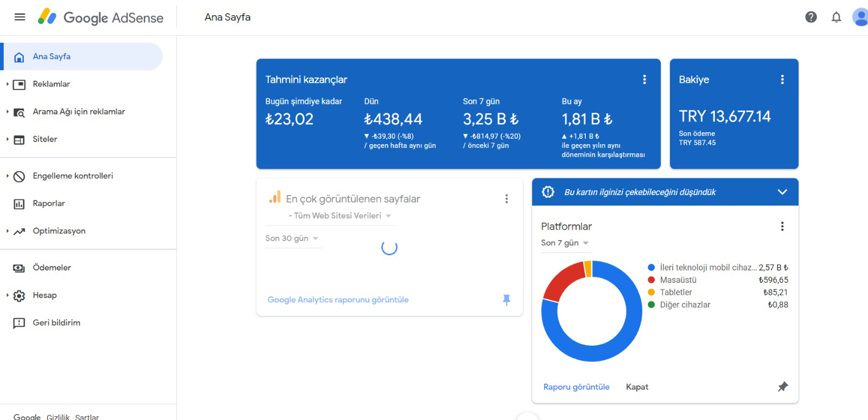Image resolution: width=868 pixels, height=420 pixels.
Task: Click the Ana Sayfa home icon
Action: click(19, 57)
